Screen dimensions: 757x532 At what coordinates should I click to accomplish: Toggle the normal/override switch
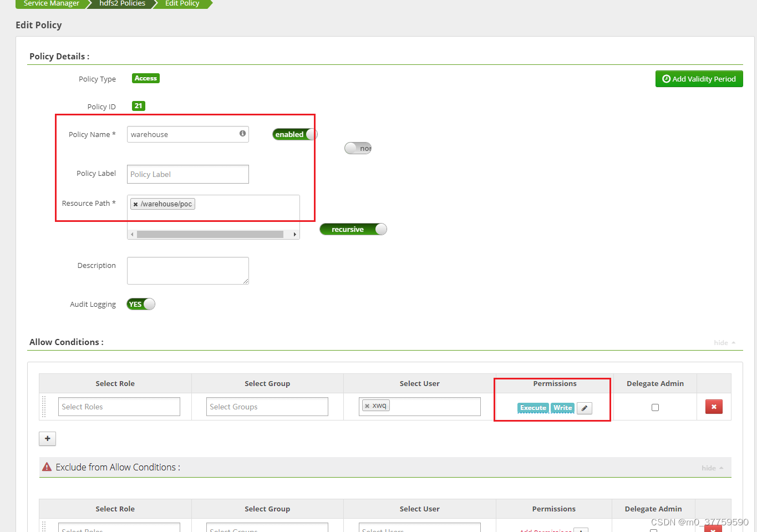358,148
